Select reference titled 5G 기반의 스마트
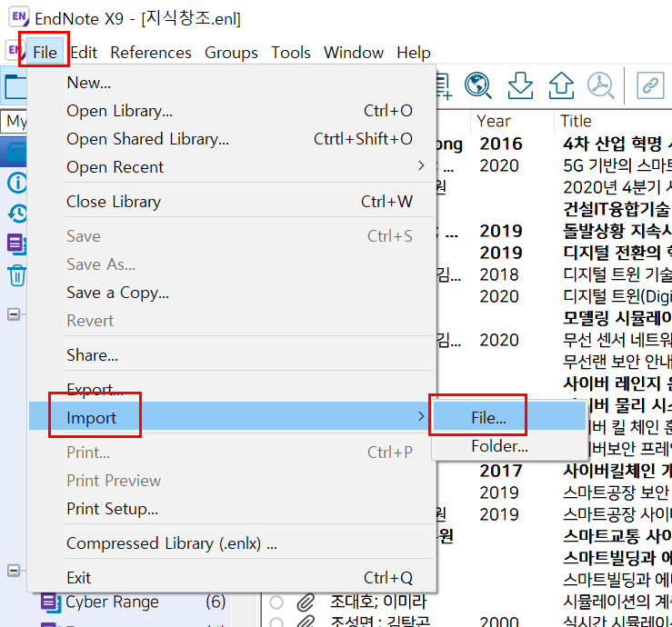 click(617, 165)
